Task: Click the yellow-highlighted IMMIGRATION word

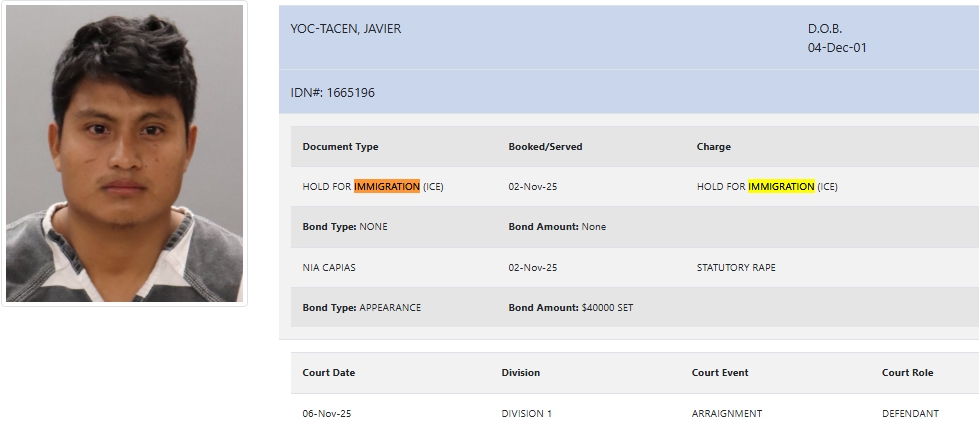Action: pos(781,187)
